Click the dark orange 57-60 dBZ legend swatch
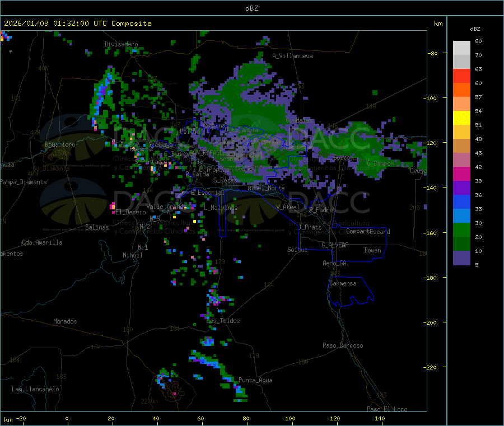Viewport: 504px width, 426px height. 461,90
